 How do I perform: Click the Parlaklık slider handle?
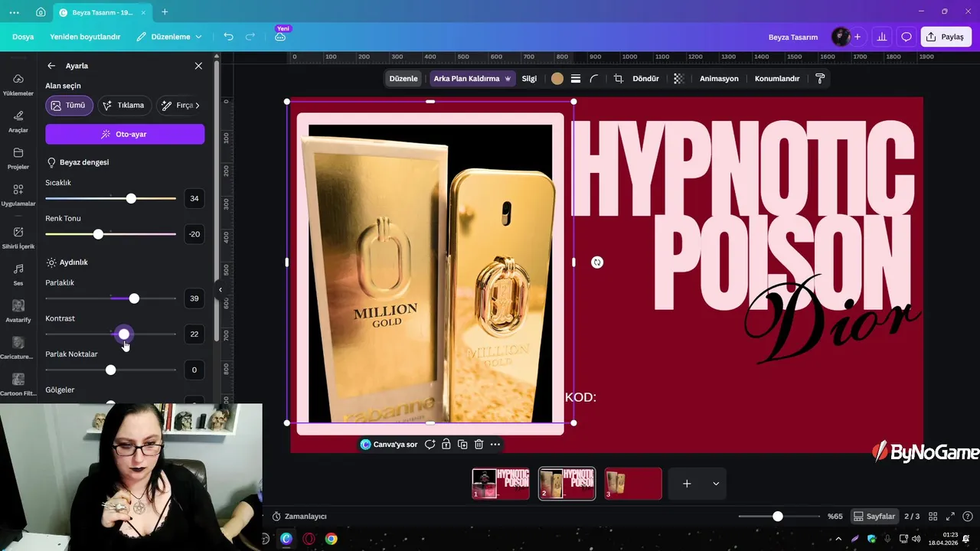click(134, 298)
